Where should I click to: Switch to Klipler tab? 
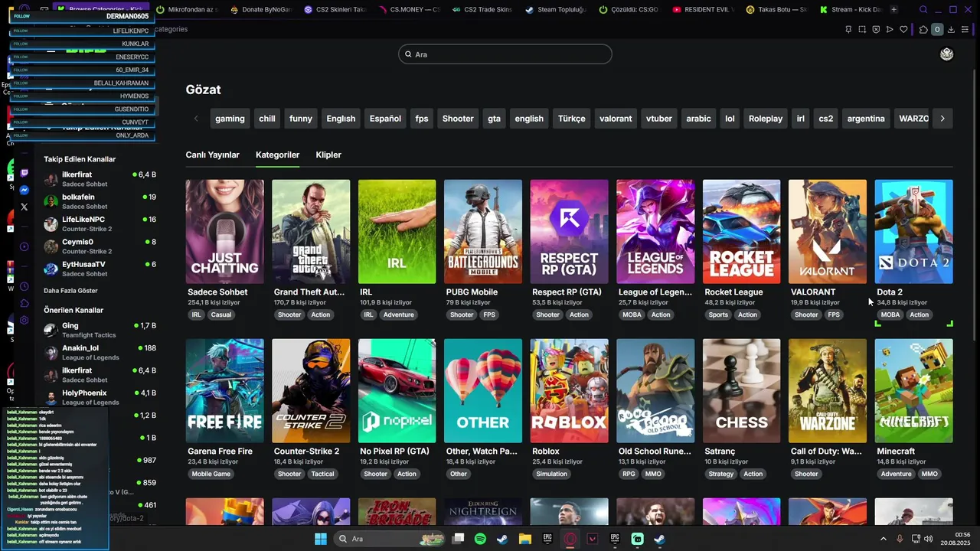click(328, 155)
